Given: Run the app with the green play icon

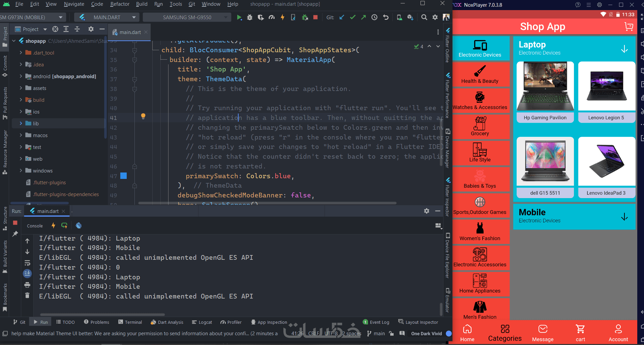Looking at the screenshot, I should coord(239,17).
